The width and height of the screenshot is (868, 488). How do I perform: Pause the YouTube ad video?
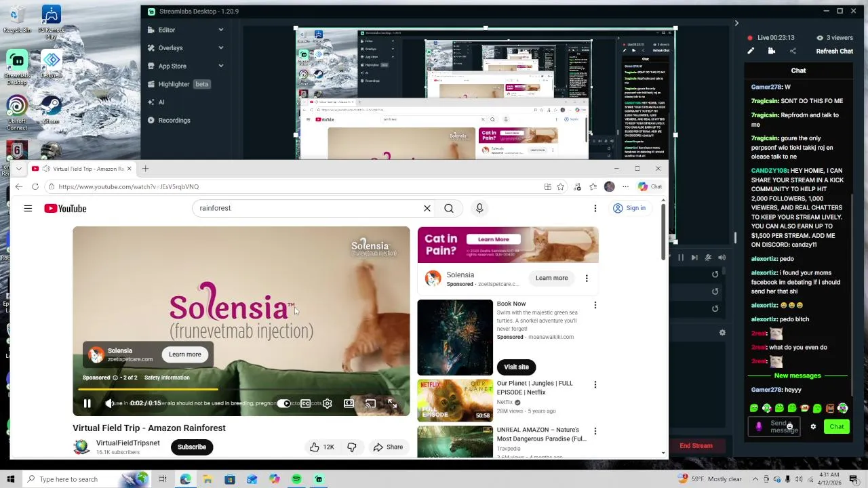[87, 403]
